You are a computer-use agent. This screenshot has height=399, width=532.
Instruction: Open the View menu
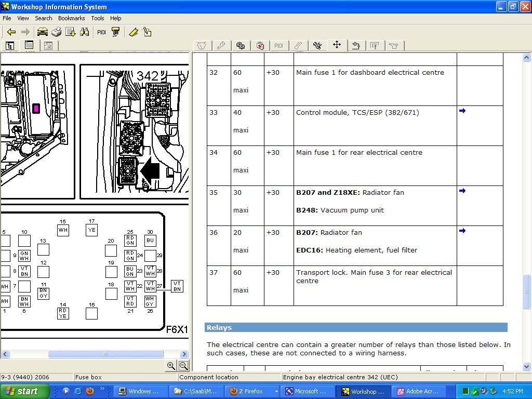pos(23,18)
